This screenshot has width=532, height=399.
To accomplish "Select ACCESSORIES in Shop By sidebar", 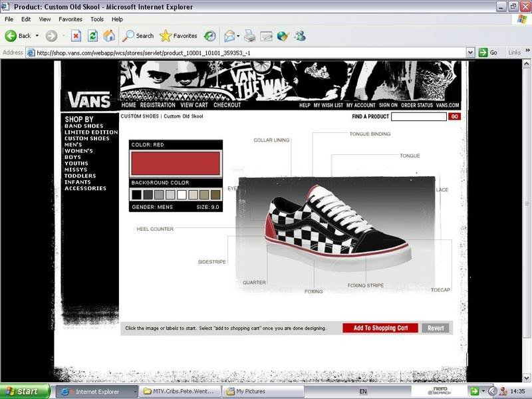I will (86, 188).
